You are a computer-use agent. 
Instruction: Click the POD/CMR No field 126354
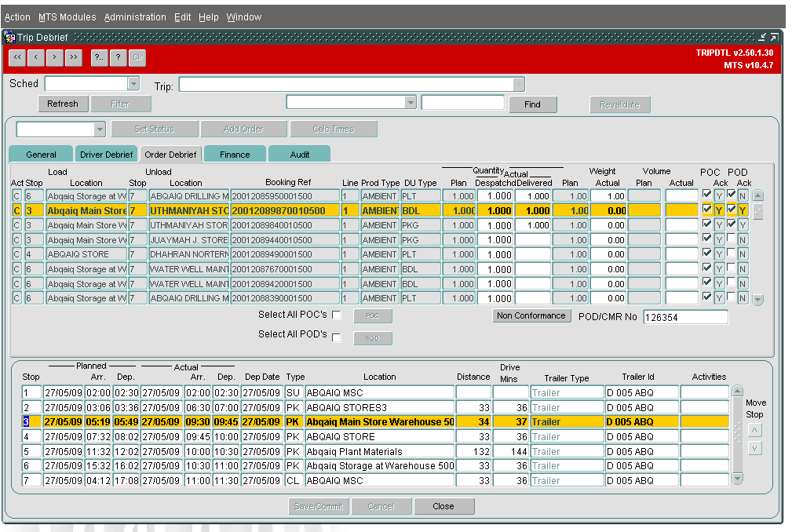point(685,318)
